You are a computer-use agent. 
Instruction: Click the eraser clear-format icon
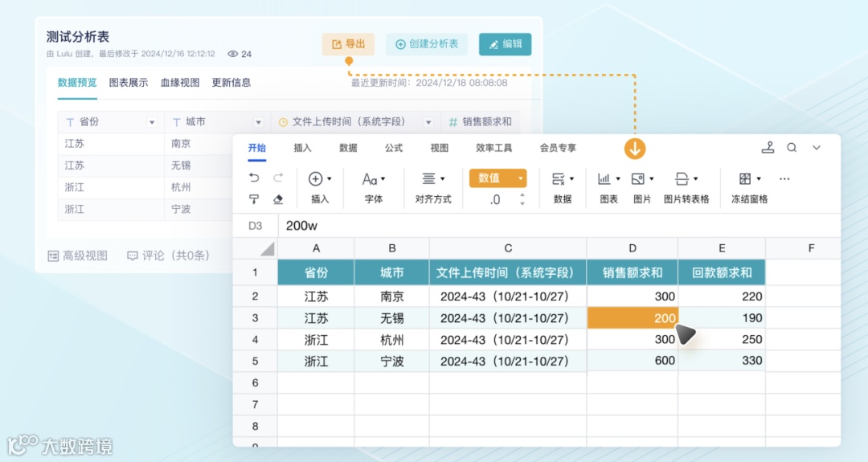pyautogui.click(x=278, y=199)
